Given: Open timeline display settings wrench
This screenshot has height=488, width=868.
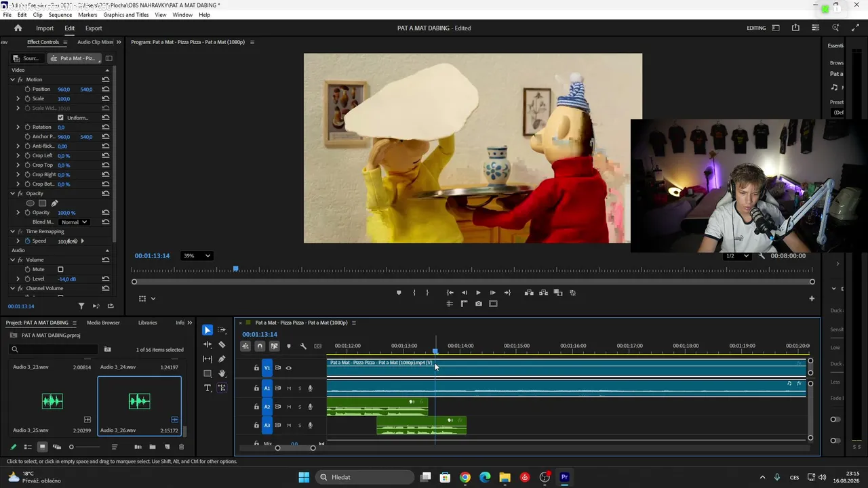Looking at the screenshot, I should 303,346.
